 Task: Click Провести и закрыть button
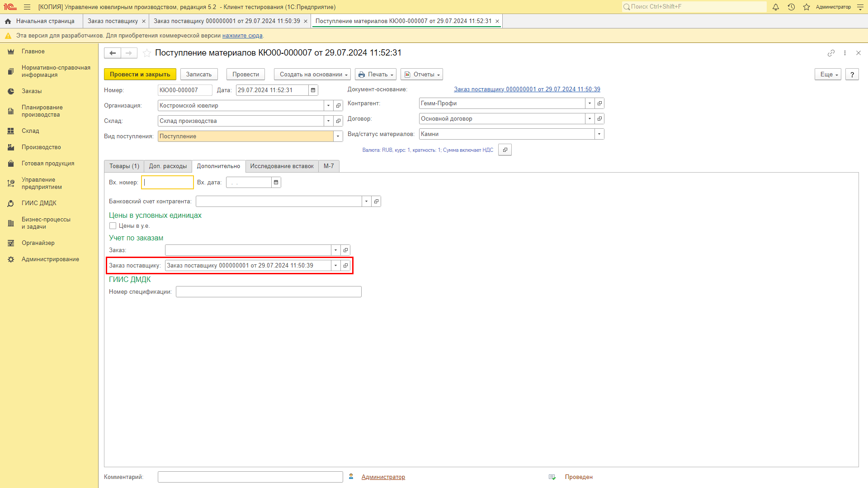click(x=140, y=74)
